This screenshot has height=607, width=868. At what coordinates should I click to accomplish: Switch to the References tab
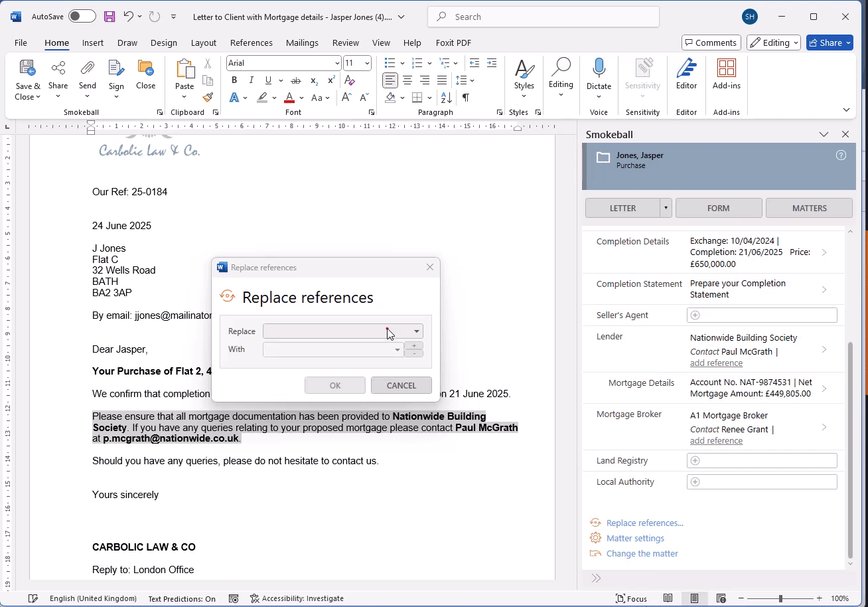pyautogui.click(x=252, y=43)
